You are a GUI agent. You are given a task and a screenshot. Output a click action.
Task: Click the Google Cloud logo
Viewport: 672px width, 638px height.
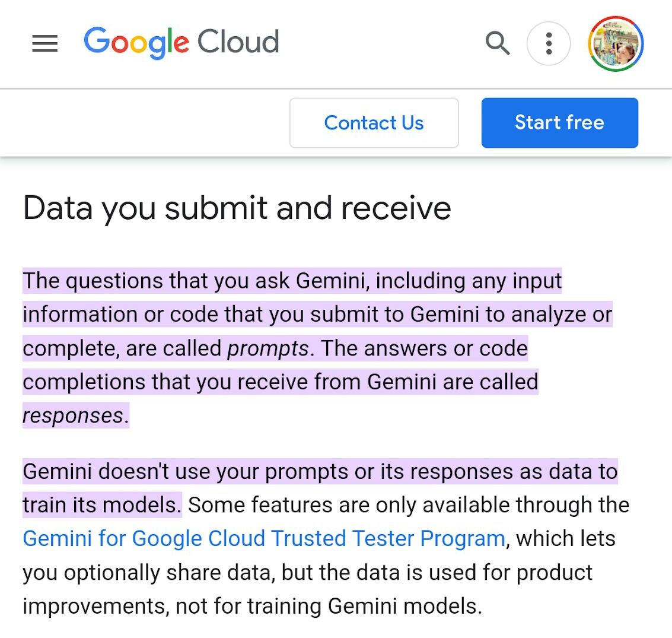[x=181, y=43]
